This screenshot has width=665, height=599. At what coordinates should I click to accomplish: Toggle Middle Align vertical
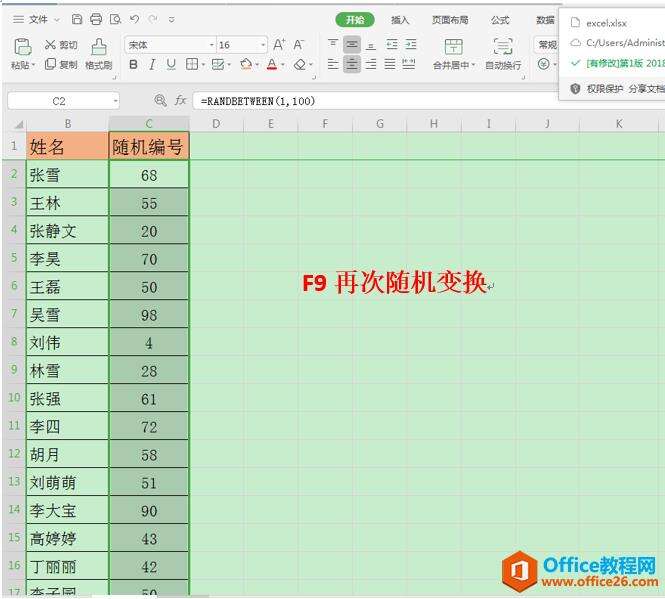point(352,44)
